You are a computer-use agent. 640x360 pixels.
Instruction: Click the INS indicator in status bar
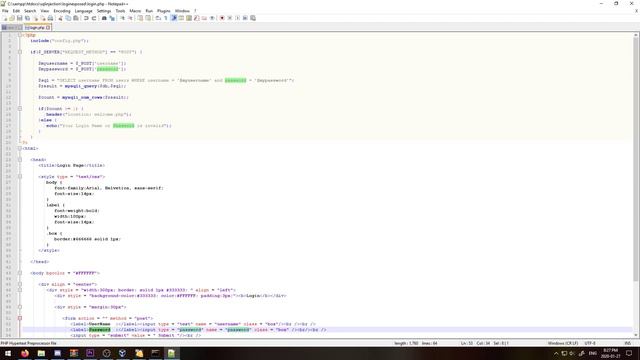(x=628, y=343)
